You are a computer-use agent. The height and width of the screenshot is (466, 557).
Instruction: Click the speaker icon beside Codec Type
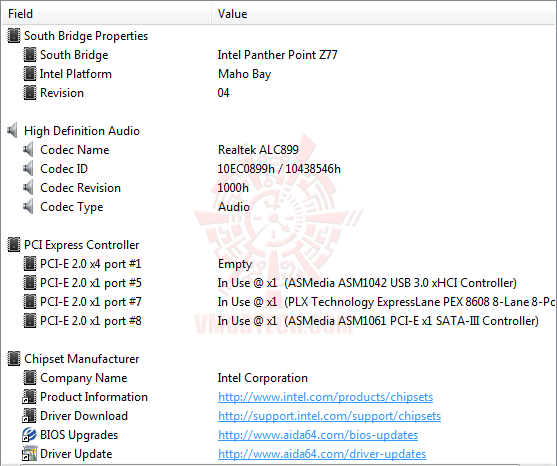tap(28, 207)
